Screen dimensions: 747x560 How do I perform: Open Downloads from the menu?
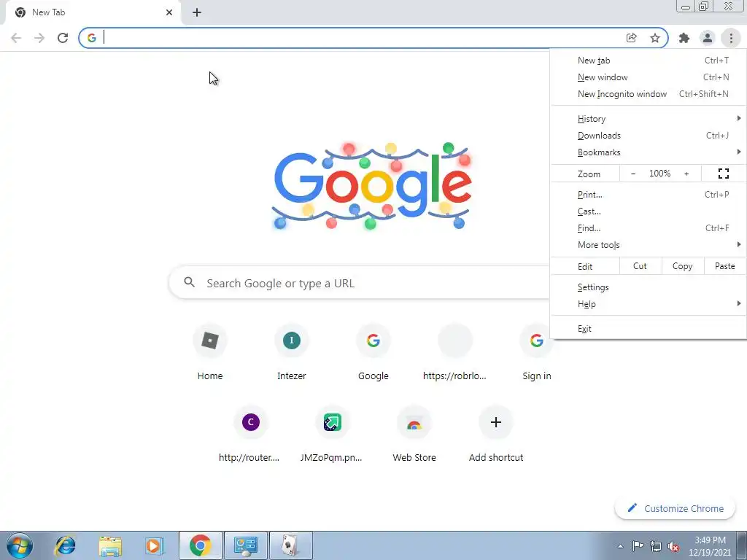click(649, 136)
